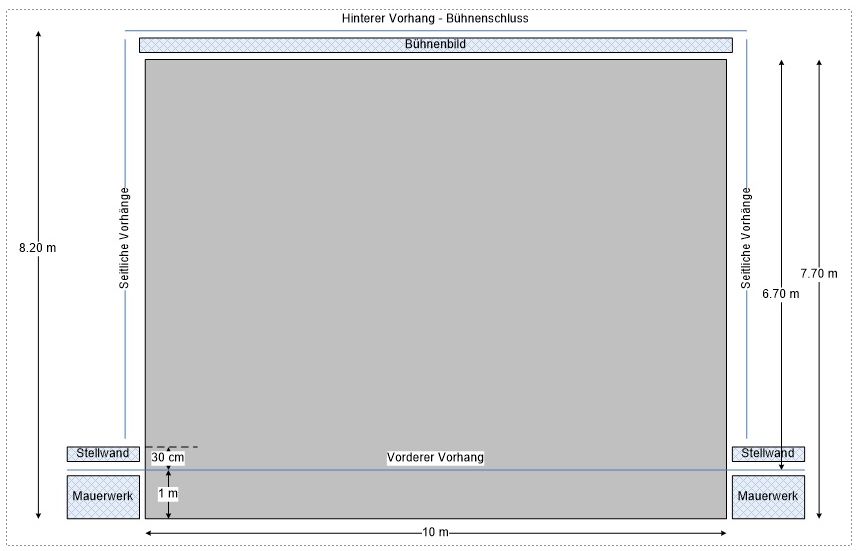Click the 30 cm measurement label
The height and width of the screenshot is (551, 857).
coord(168,457)
